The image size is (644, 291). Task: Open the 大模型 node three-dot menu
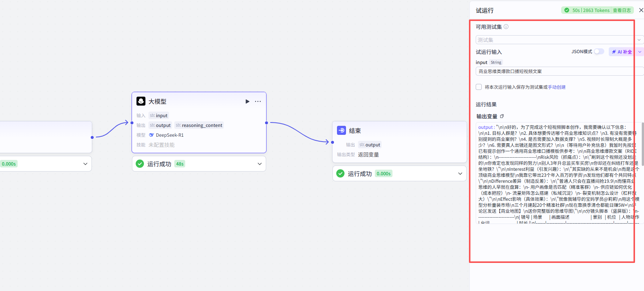click(258, 101)
